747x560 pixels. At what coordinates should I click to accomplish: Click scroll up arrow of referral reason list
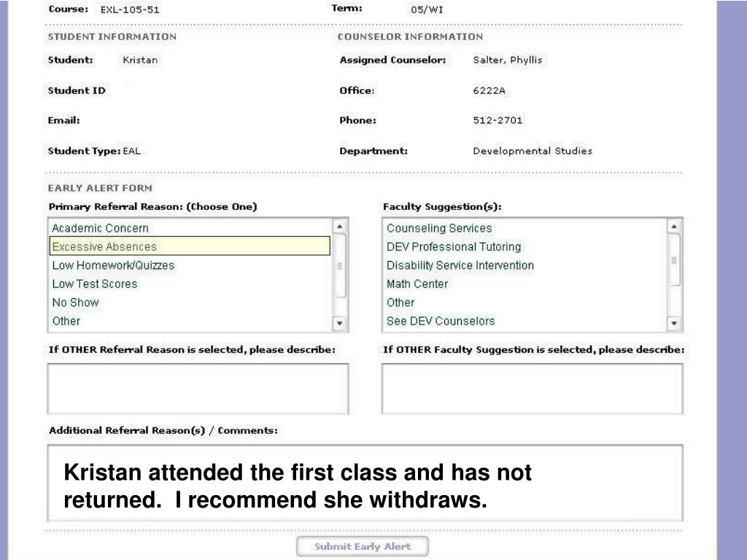(339, 227)
